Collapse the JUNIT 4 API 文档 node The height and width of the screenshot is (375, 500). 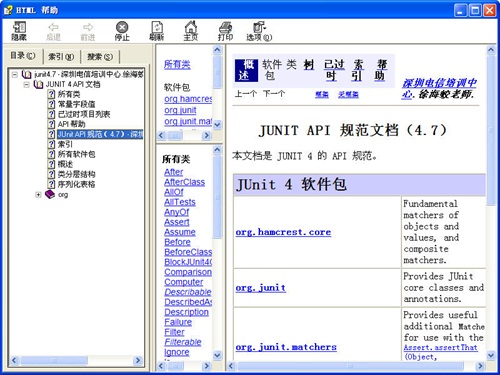(x=26, y=85)
